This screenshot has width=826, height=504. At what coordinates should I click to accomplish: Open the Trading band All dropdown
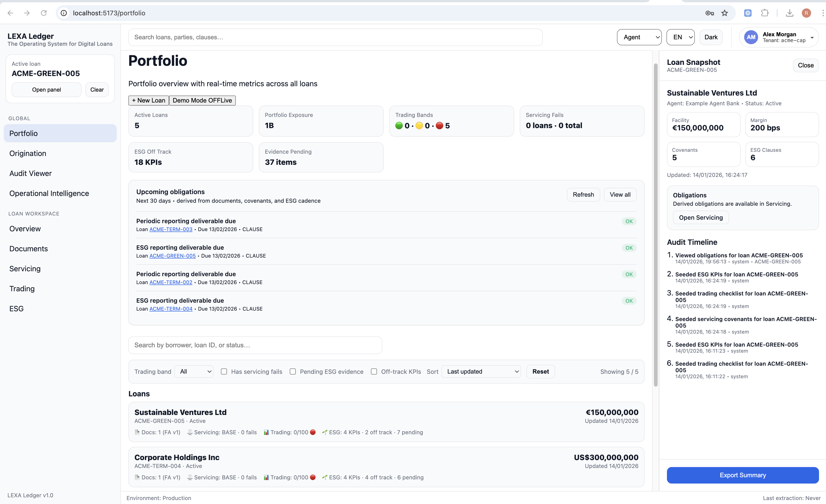click(194, 372)
